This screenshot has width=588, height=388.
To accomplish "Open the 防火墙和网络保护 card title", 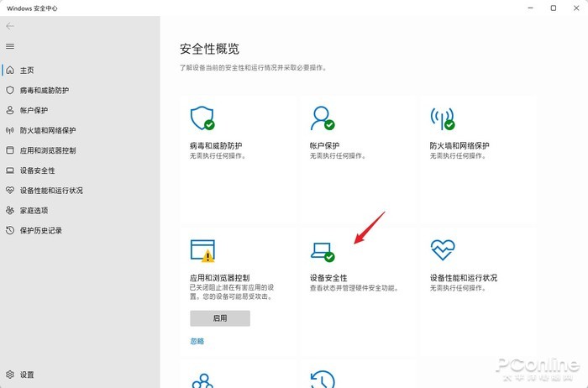I will (x=459, y=145).
